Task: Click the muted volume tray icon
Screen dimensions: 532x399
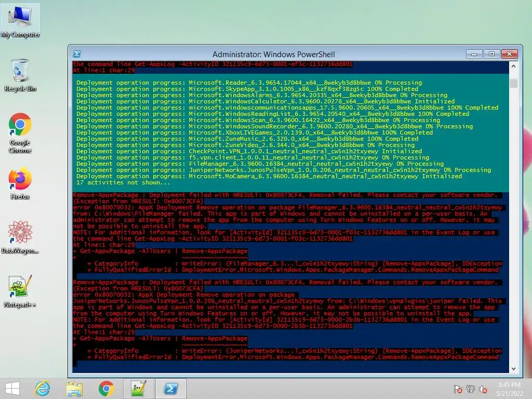Action: (483, 389)
